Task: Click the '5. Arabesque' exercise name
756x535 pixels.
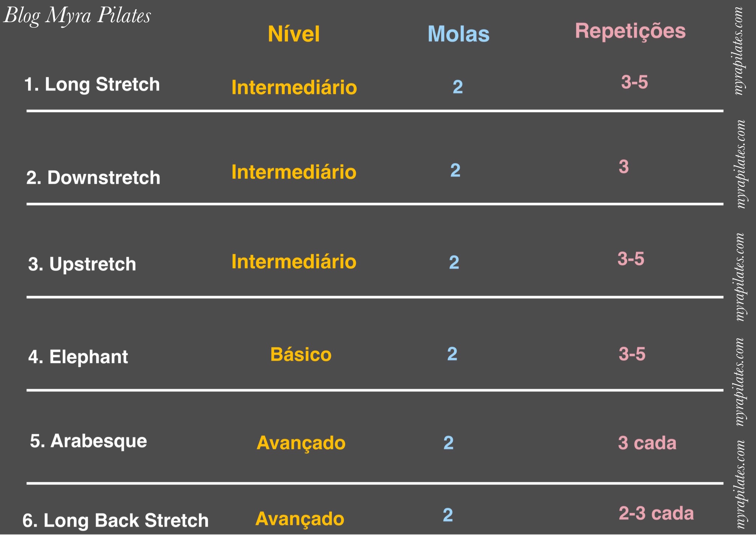Action: pos(89,441)
